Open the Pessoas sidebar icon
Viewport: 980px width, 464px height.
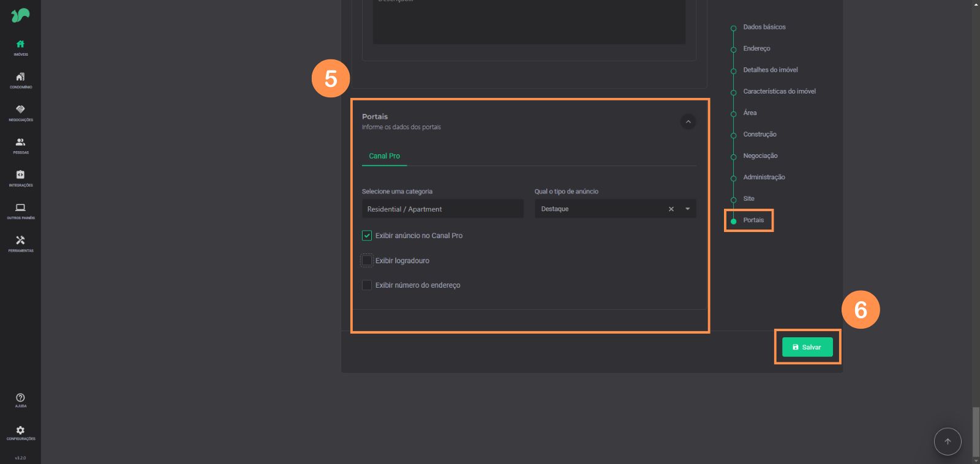pos(20,145)
